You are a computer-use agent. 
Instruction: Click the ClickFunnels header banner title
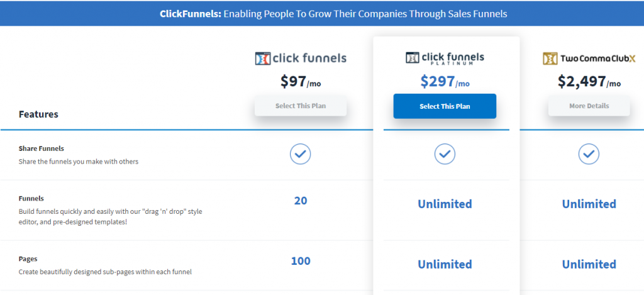click(x=321, y=13)
